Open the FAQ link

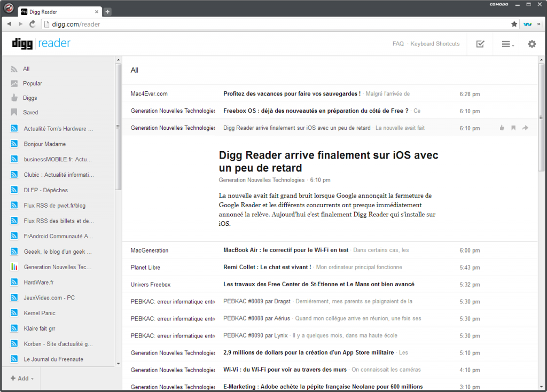point(398,44)
